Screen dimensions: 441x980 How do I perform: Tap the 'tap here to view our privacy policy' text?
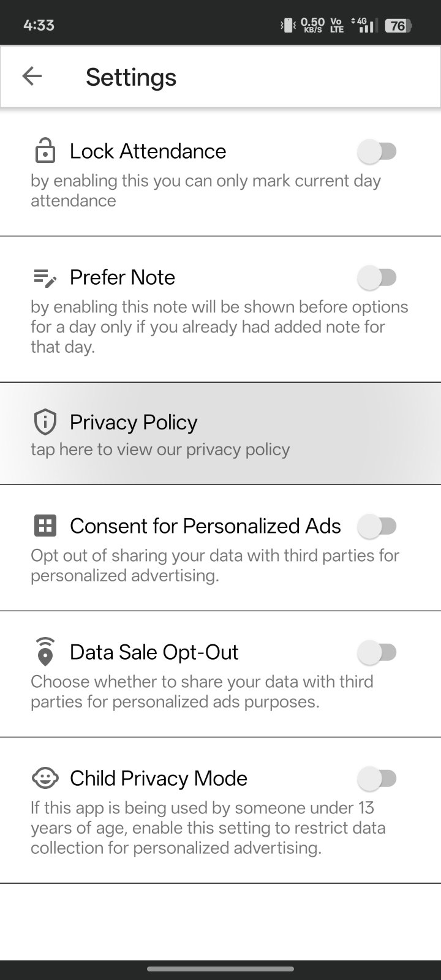(x=160, y=450)
